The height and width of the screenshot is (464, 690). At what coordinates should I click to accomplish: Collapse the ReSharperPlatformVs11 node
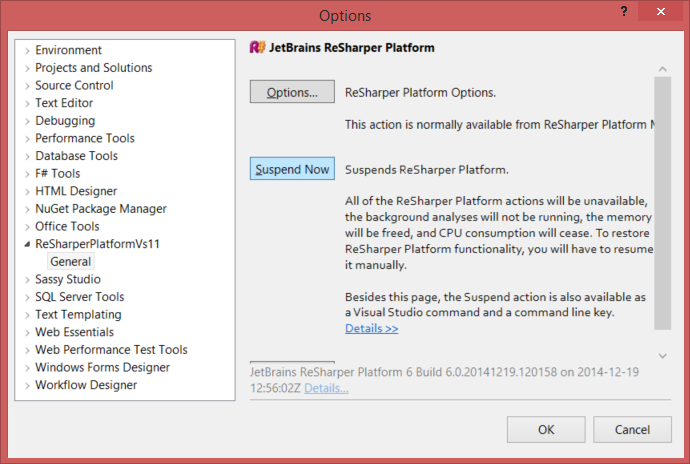click(27, 245)
